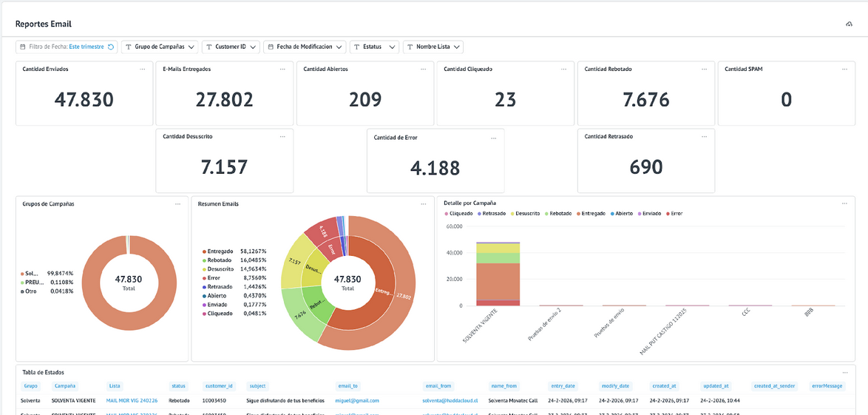Toggle Entregado series in Detalle por Campaña legend

coord(593,213)
